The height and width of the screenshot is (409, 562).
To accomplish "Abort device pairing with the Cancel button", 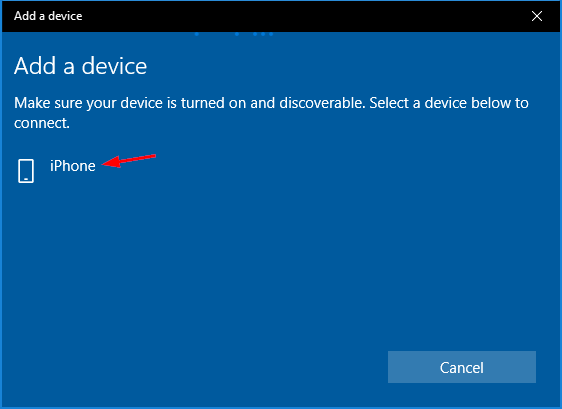I will (x=462, y=367).
